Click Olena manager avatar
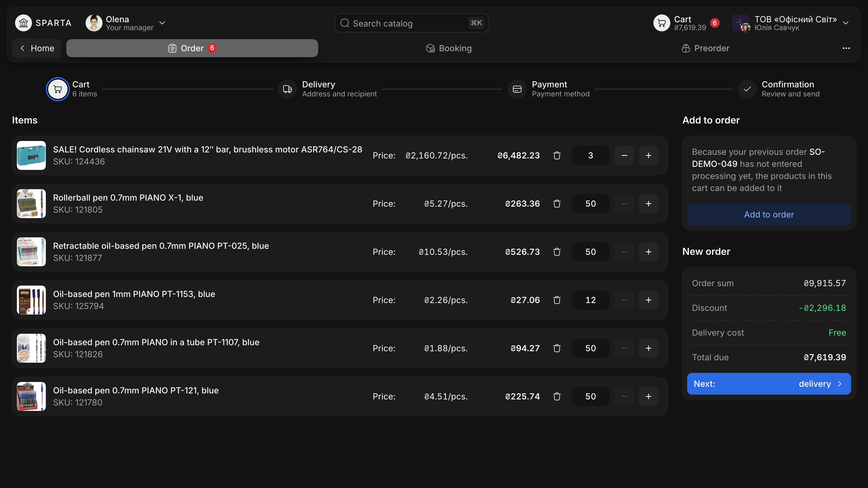This screenshot has width=868, height=488. (x=94, y=23)
